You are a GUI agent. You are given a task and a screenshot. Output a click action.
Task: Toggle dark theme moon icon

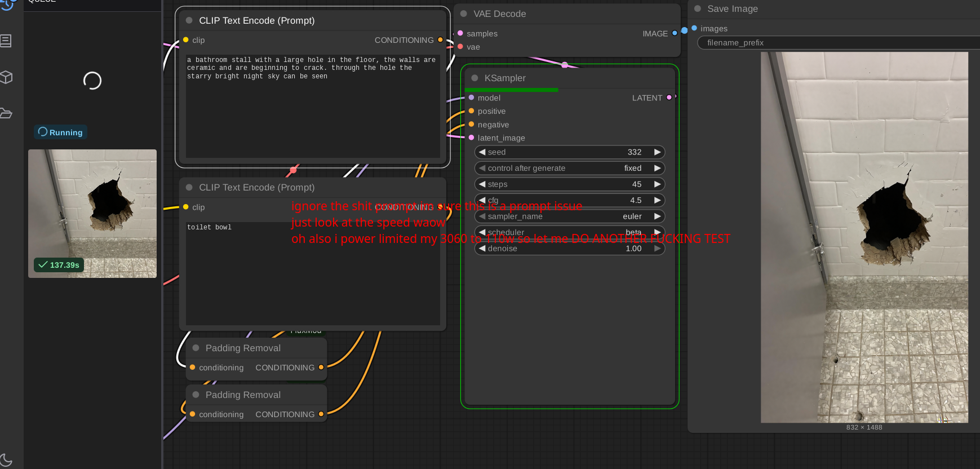point(6,459)
